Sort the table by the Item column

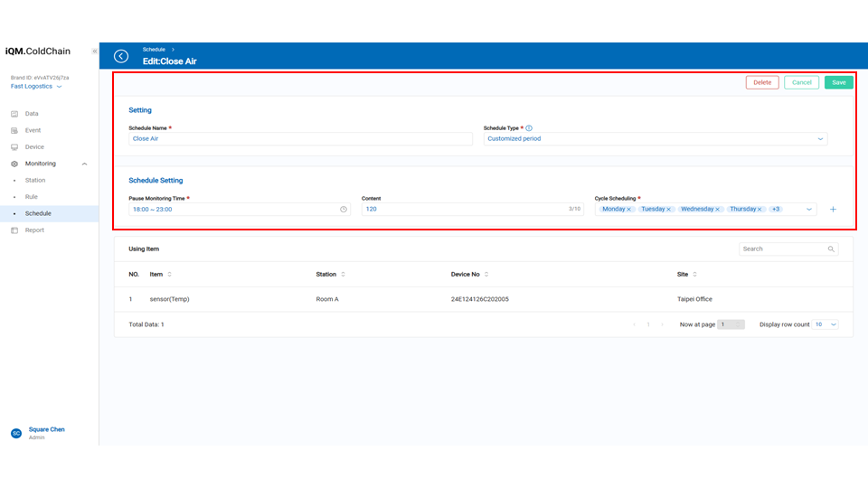169,275
